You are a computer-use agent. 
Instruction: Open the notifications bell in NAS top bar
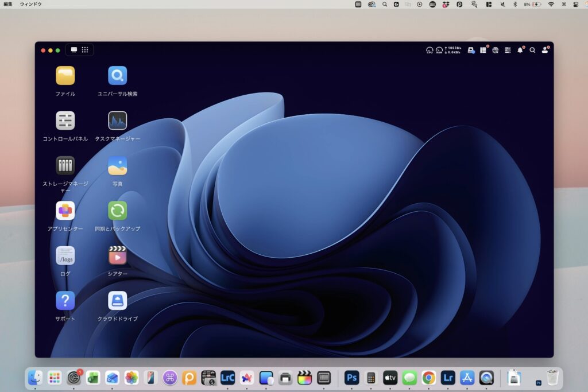pyautogui.click(x=520, y=51)
